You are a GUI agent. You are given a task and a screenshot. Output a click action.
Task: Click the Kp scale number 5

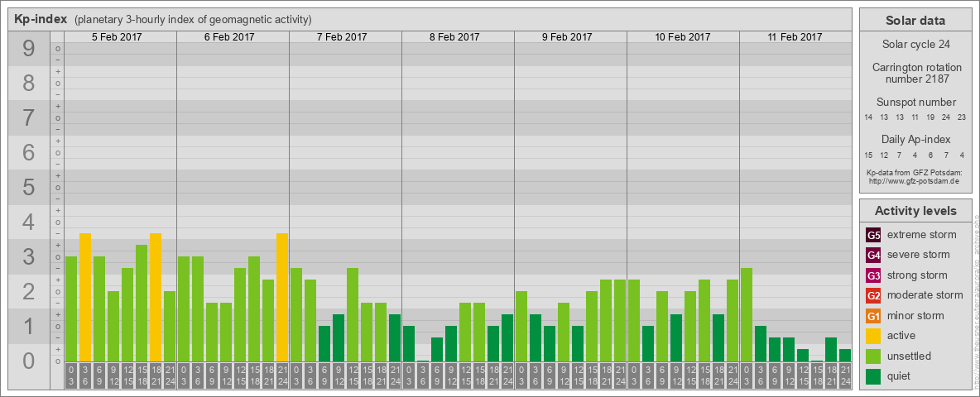pos(28,187)
